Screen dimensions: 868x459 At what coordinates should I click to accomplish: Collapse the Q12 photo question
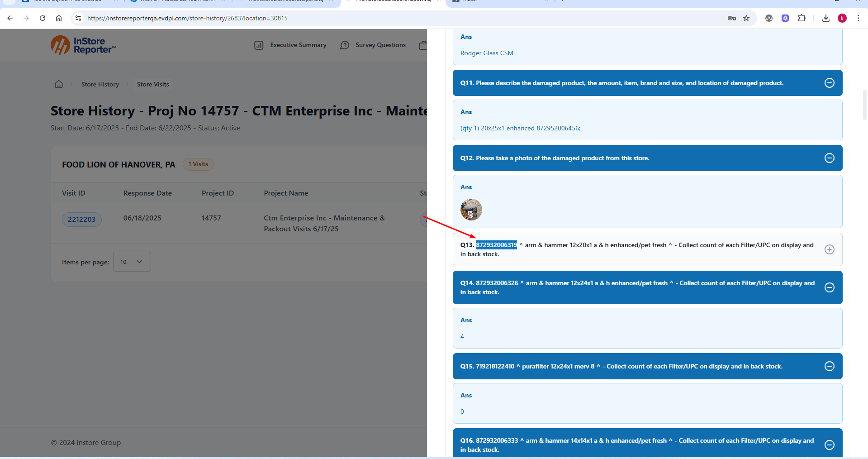coord(829,158)
